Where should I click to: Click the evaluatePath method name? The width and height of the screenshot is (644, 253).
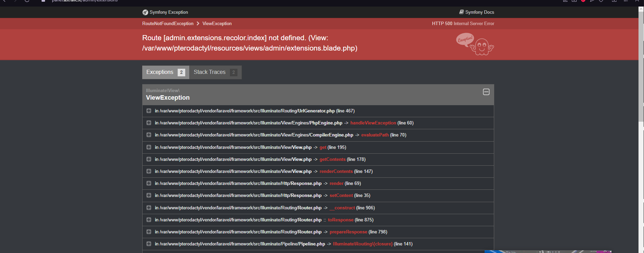pos(375,135)
